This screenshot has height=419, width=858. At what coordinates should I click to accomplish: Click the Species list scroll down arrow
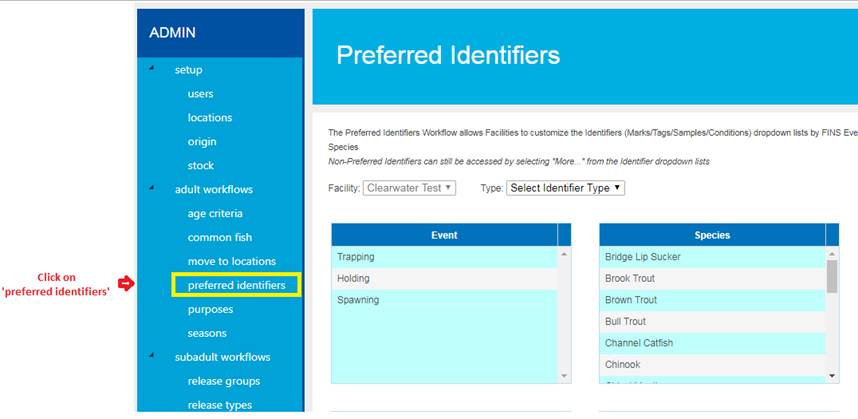tap(832, 375)
